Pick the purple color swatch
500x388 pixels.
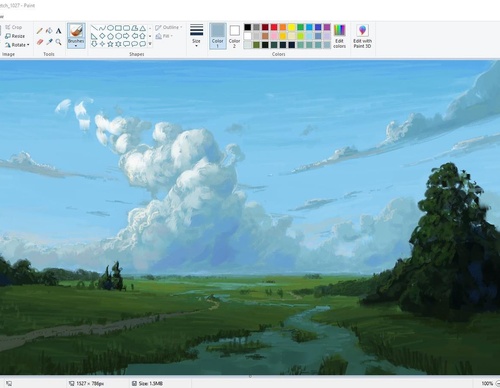[x=327, y=27]
